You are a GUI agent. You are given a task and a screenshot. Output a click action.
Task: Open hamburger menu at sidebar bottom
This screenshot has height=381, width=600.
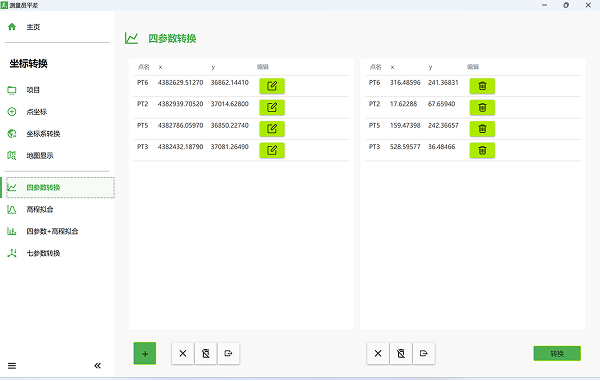[x=12, y=365]
